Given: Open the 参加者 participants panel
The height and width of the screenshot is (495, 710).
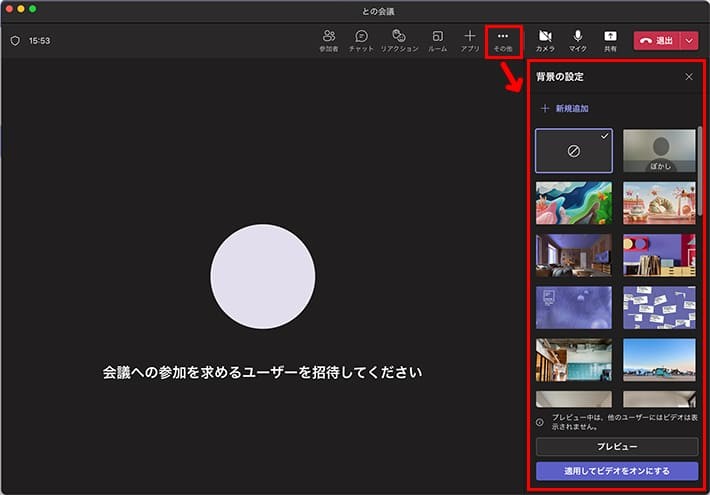Looking at the screenshot, I should click(x=329, y=41).
